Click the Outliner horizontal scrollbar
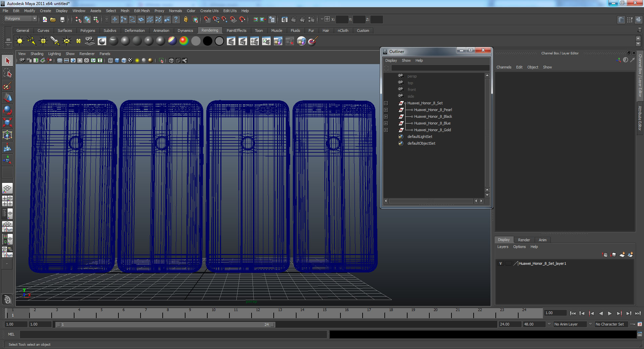644x349 pixels. [x=431, y=201]
